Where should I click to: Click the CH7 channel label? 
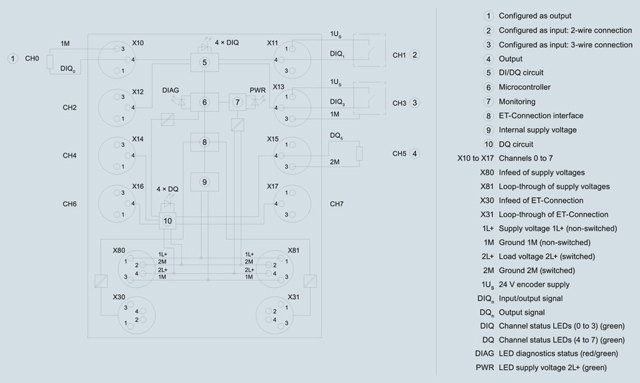click(x=337, y=204)
